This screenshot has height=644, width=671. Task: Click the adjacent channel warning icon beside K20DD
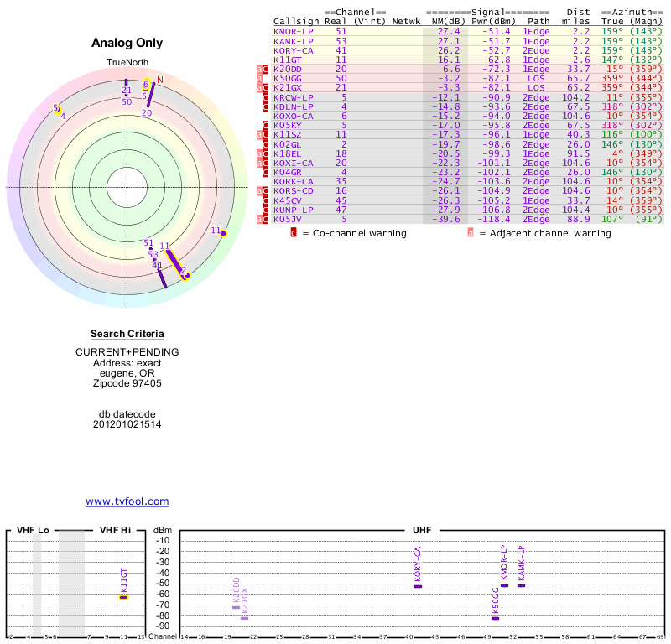tap(259, 69)
